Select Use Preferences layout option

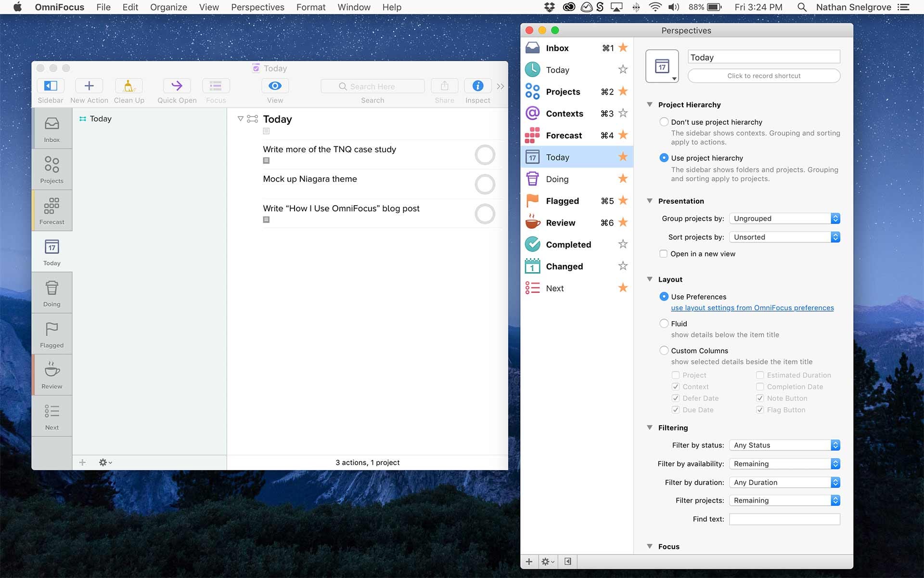coord(664,297)
